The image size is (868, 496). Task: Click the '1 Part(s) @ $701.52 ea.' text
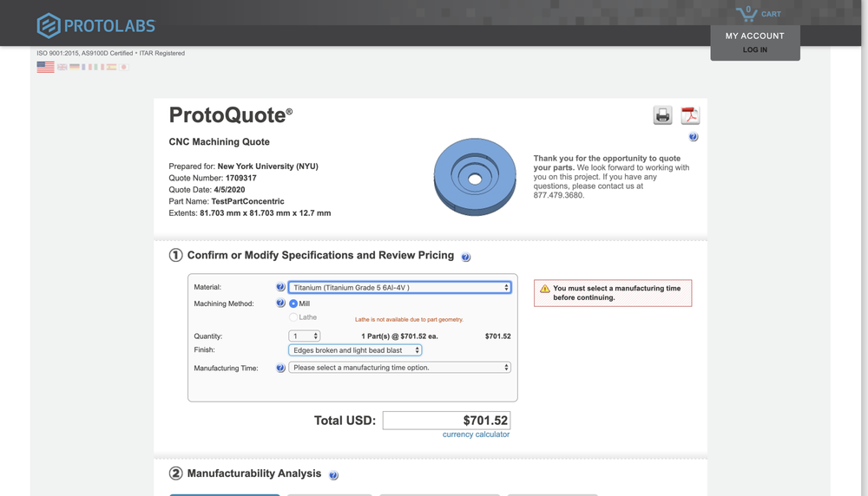point(399,336)
